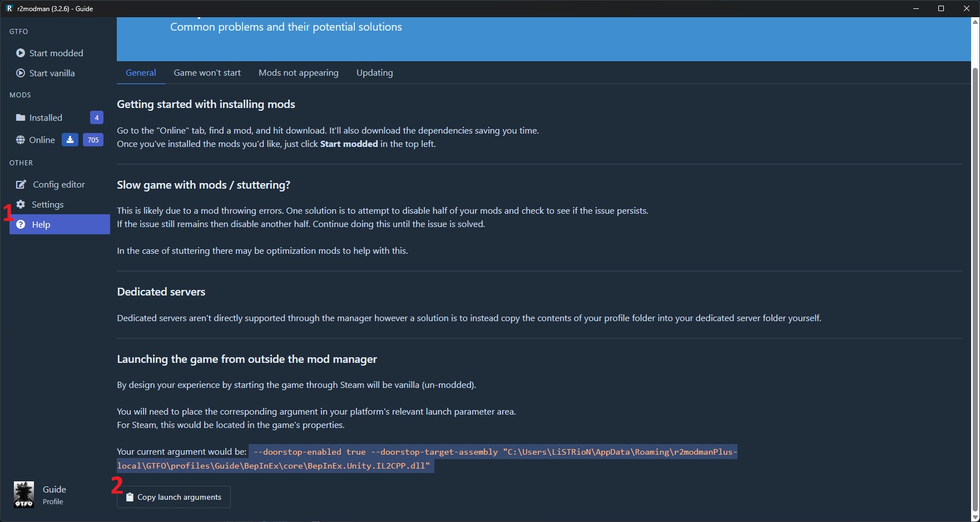
Task: Click the installed mods count badge 4
Action: (97, 117)
